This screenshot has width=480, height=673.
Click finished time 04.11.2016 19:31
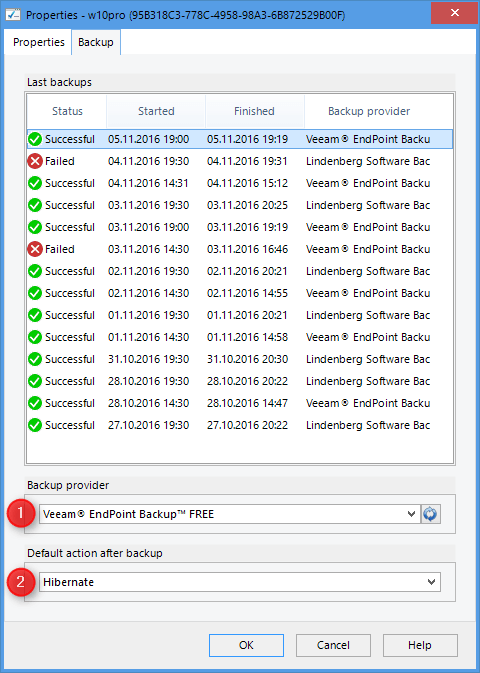click(248, 161)
